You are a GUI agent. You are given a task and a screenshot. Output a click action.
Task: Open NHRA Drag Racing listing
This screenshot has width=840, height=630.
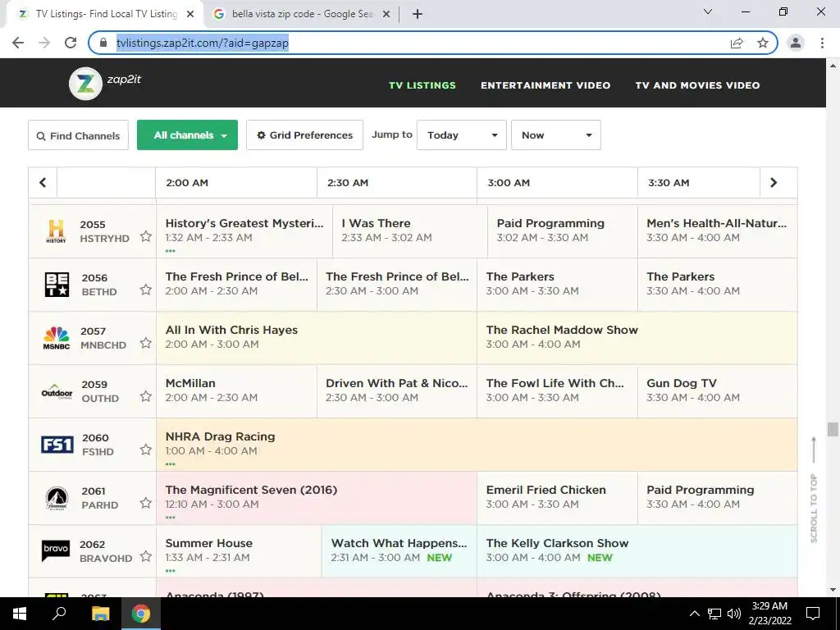point(477,445)
